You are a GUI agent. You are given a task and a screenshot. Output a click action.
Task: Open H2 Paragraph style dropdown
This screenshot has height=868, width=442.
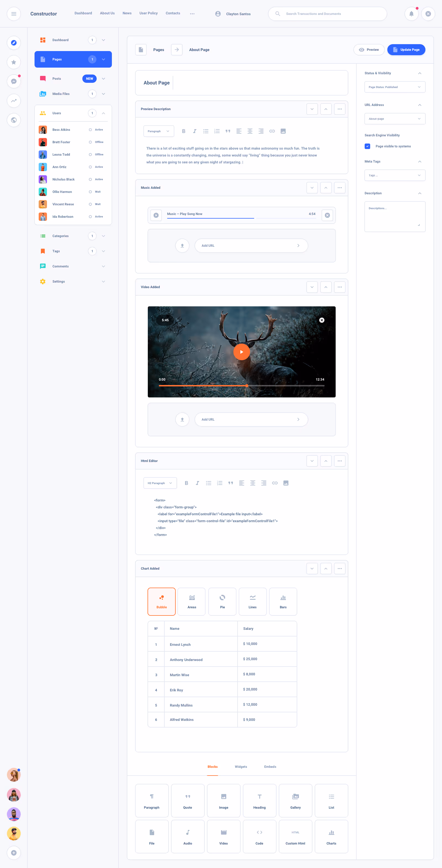coord(160,483)
